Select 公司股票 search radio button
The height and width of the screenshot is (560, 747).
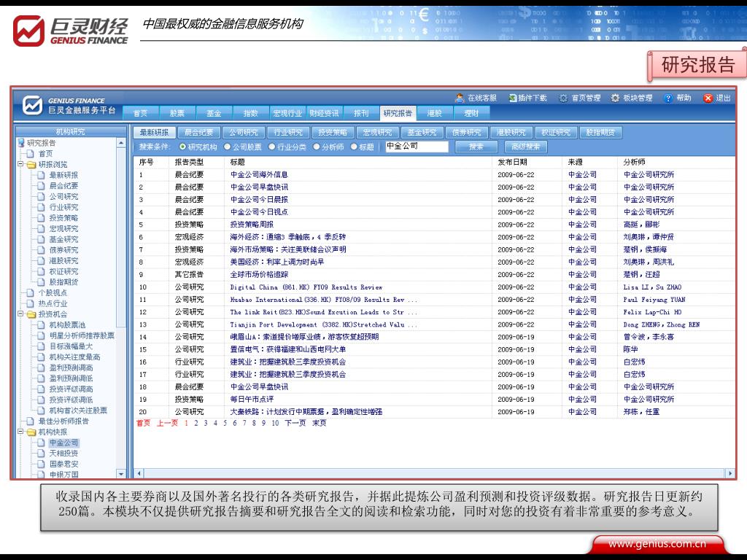click(228, 147)
